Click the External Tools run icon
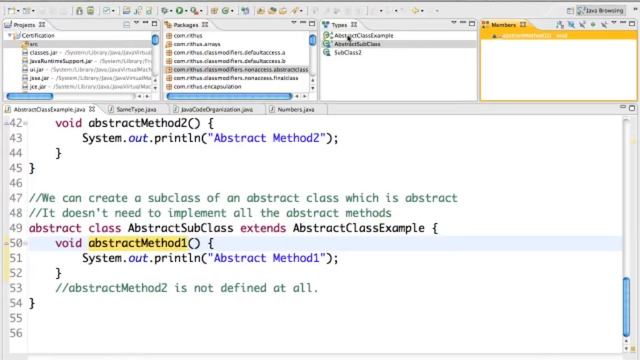Viewport: 640px width, 360px height. [x=195, y=11]
